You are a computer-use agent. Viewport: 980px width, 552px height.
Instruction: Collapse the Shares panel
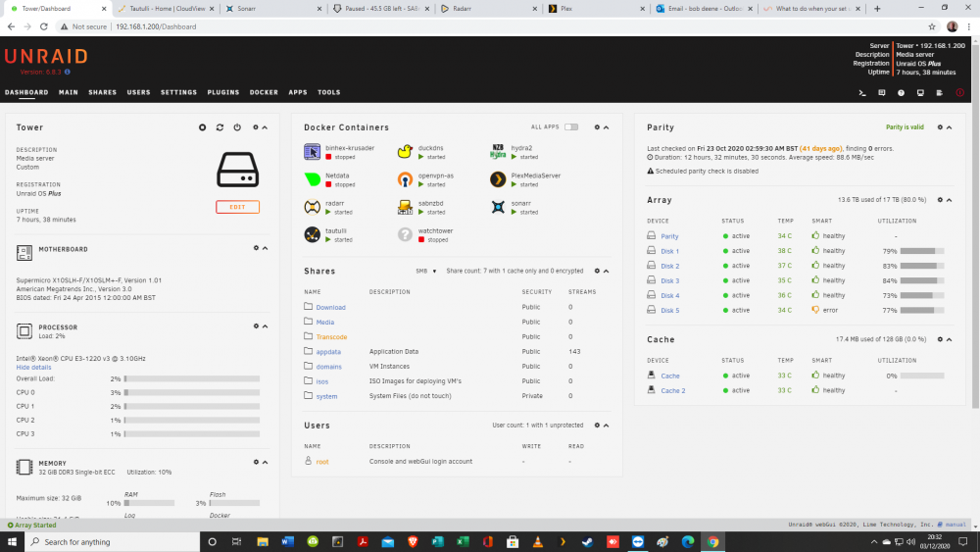pyautogui.click(x=607, y=272)
